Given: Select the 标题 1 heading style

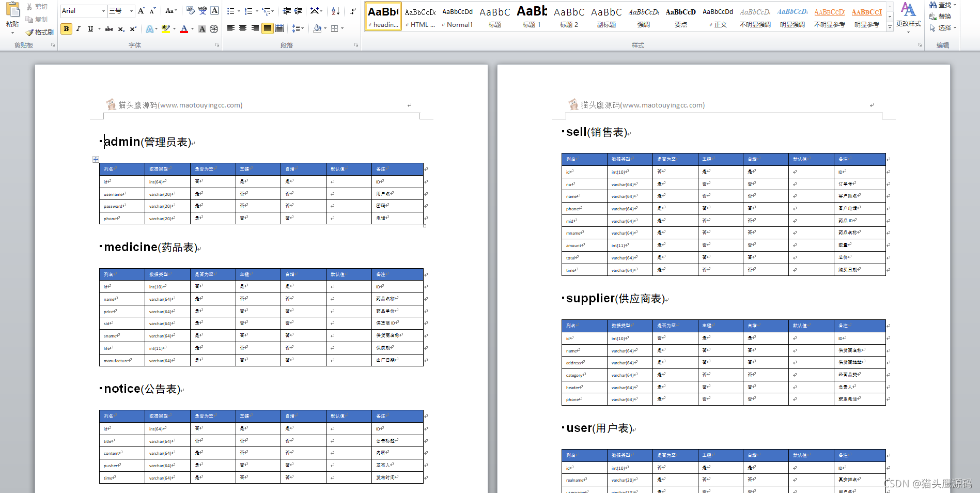Looking at the screenshot, I should pos(532,17).
